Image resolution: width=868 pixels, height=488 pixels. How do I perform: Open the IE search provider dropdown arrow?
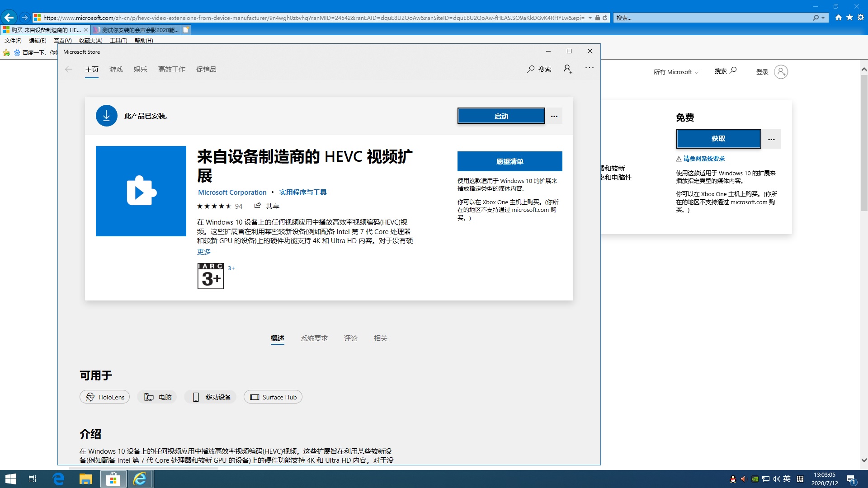823,18
